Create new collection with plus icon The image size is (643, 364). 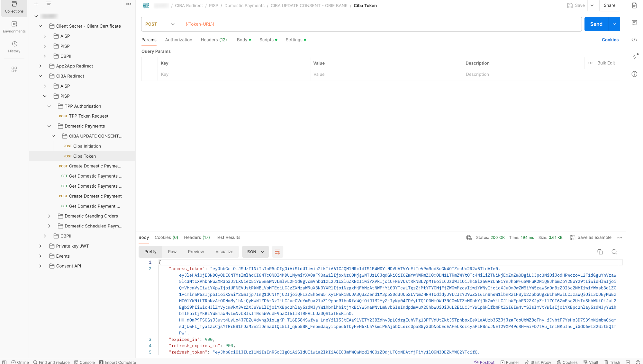(36, 4)
